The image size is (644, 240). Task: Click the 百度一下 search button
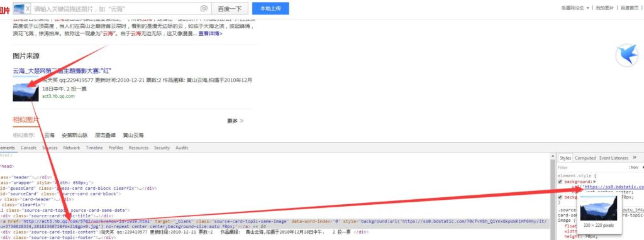tap(230, 9)
